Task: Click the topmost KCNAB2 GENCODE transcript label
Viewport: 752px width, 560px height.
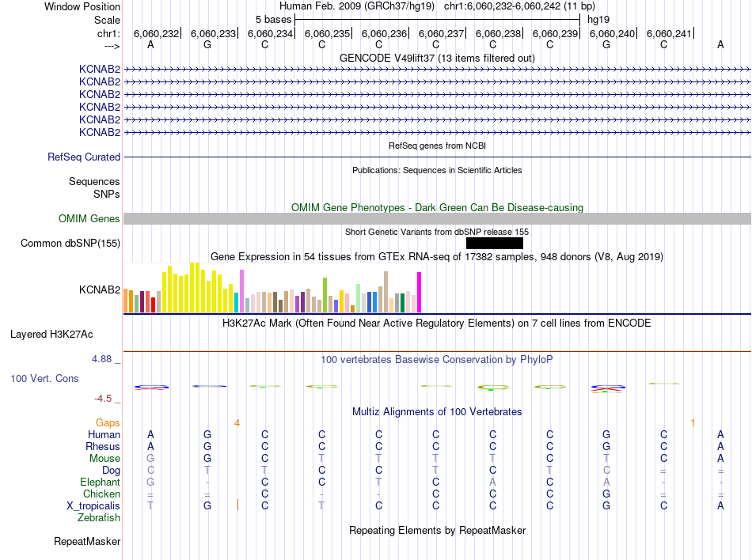Action: click(x=99, y=69)
